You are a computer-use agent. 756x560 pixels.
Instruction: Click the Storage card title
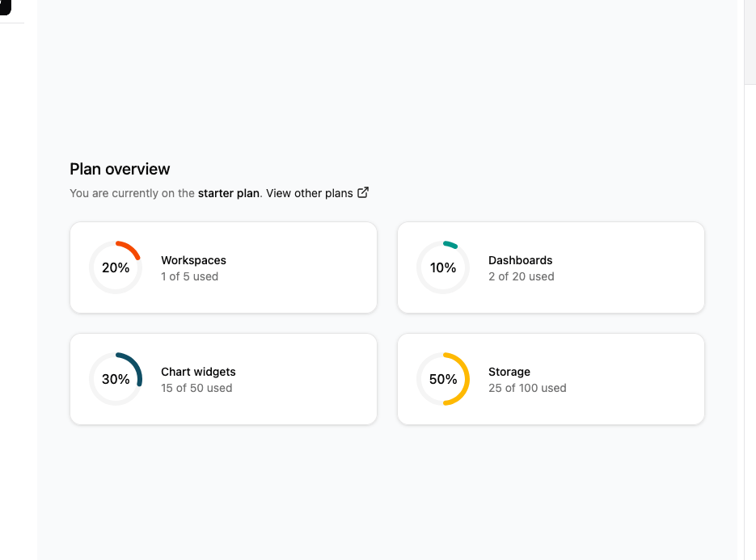pyautogui.click(x=509, y=372)
